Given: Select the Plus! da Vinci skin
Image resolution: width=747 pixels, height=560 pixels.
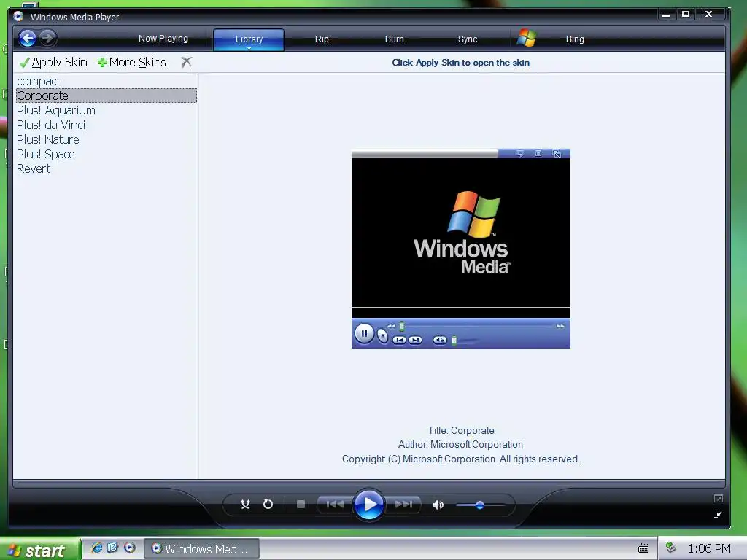Looking at the screenshot, I should [x=107, y=125].
